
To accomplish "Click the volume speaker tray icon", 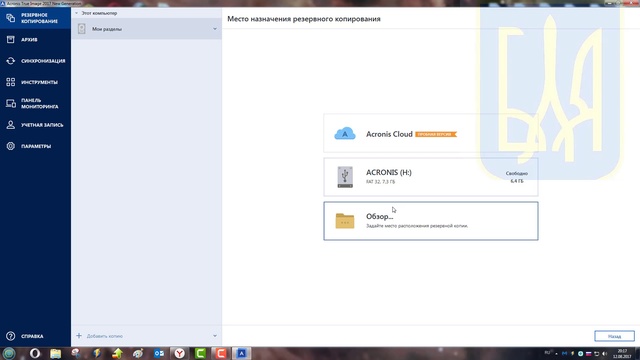I will pyautogui.click(x=605, y=353).
